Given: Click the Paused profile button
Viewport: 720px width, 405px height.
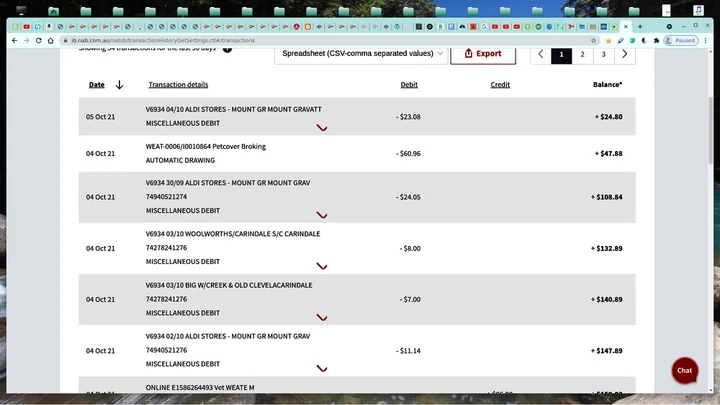Looking at the screenshot, I should [x=681, y=41].
